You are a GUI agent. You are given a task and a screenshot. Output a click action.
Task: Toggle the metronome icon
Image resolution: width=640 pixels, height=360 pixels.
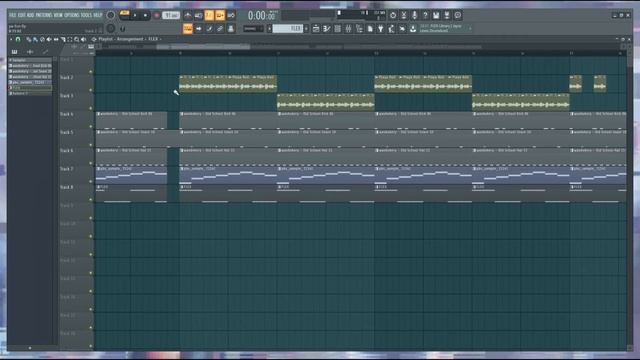pyautogui.click(x=187, y=16)
